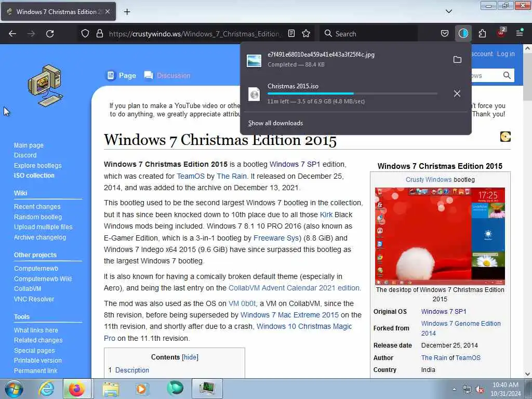Image resolution: width=532 pixels, height=399 pixels.
Task: Click the ISO download progress bar
Action: [352, 94]
